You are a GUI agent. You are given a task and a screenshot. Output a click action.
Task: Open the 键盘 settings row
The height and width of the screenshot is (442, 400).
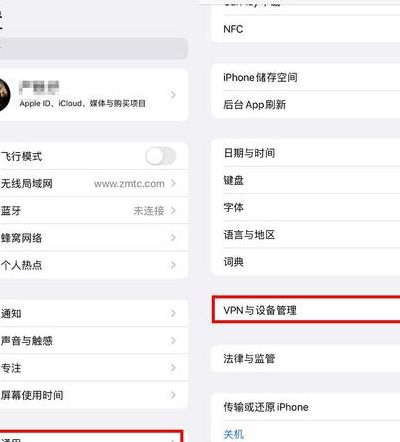pos(306,180)
